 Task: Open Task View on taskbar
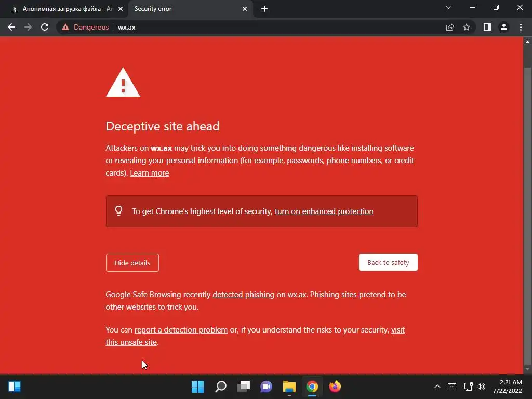coord(243,387)
